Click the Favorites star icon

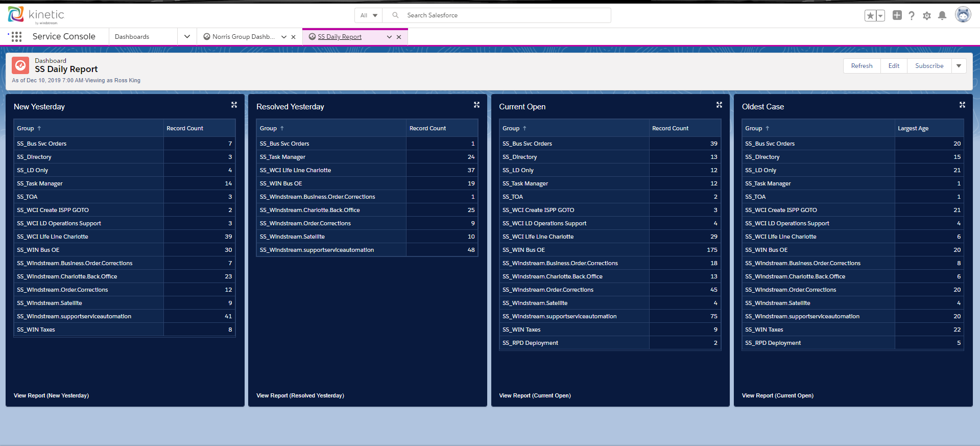tap(870, 16)
